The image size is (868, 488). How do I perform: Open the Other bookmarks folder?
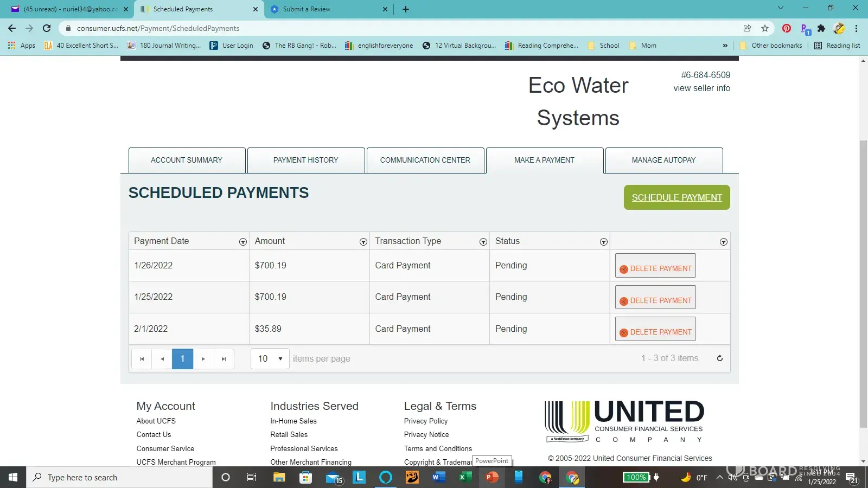click(770, 46)
